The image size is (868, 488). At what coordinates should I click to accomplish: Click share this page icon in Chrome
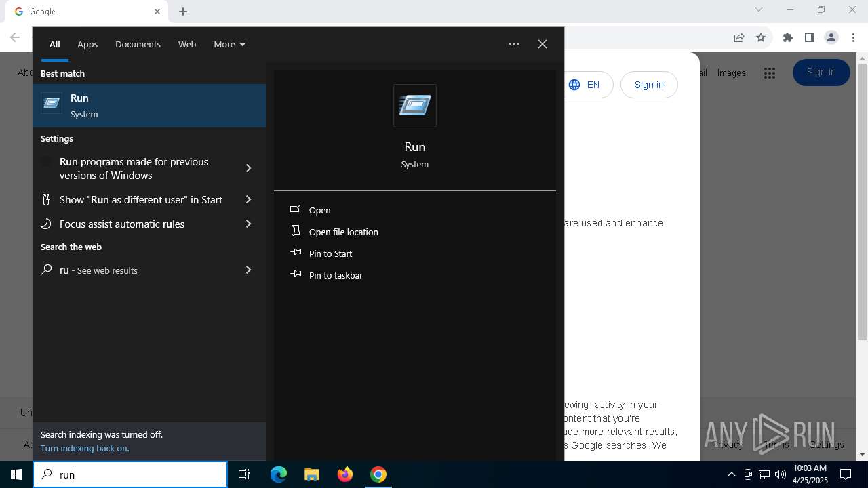coord(739,37)
